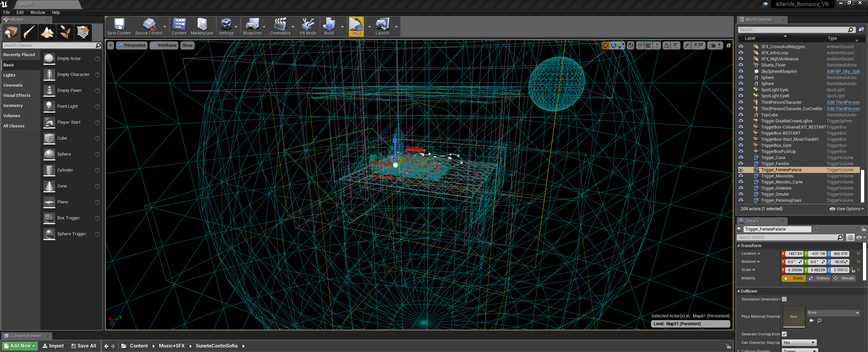868x352 pixels.
Task: Click the Save Current toolbar icon
Action: [119, 26]
